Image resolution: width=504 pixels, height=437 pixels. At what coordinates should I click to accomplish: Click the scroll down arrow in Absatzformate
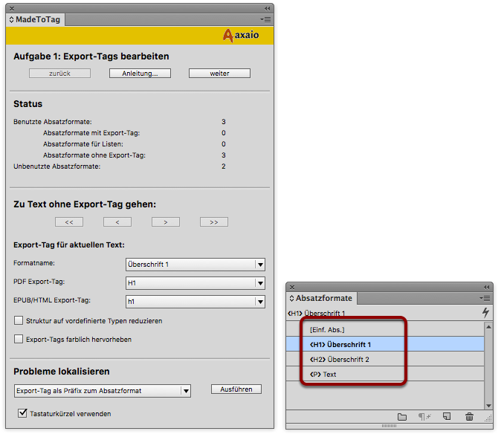[488, 406]
